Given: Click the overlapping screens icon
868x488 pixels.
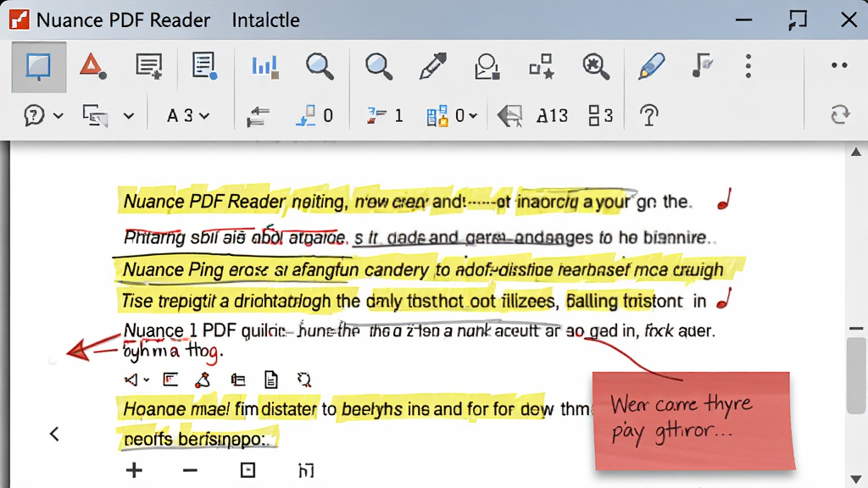Looking at the screenshot, I should tap(95, 115).
